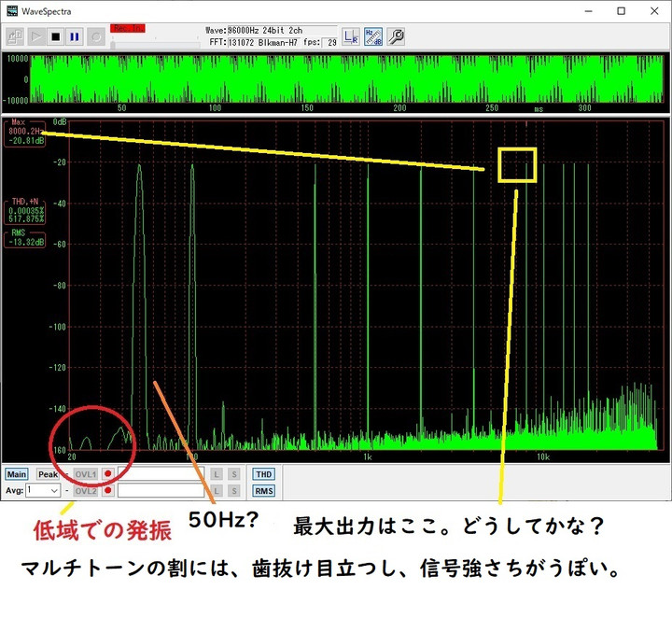Click the S button in the OVL1 row
This screenshot has width=672, height=618.
(x=233, y=474)
